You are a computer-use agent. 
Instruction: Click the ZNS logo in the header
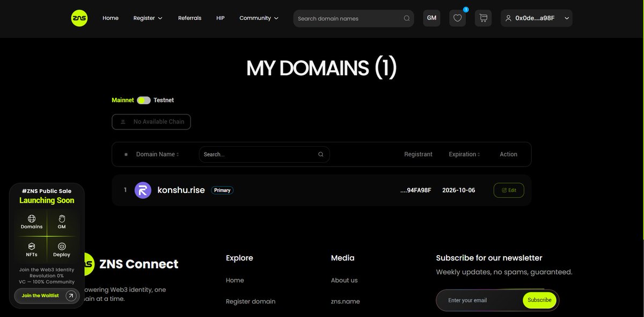pos(79,18)
